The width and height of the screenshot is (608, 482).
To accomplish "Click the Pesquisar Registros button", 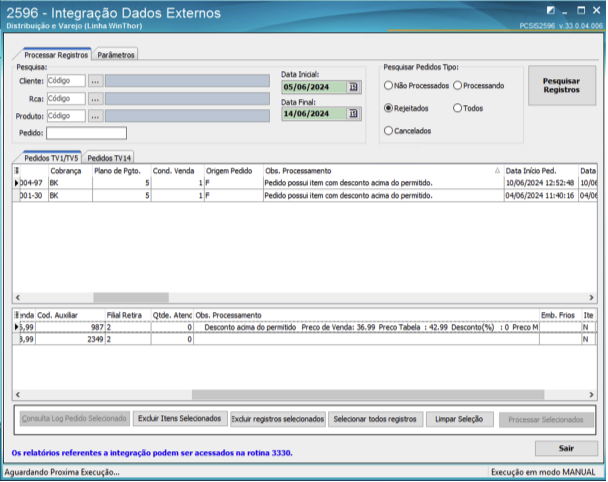I will pyautogui.click(x=561, y=85).
